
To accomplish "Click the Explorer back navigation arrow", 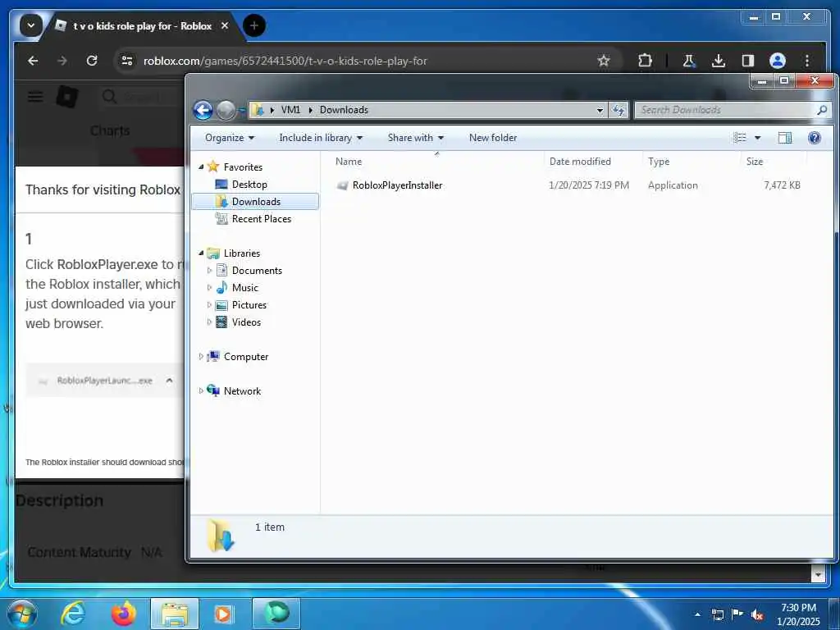I will (x=203, y=111).
